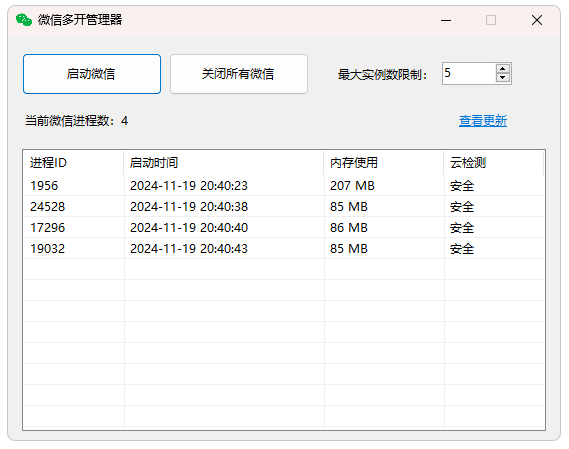Minimize the 微信多开管理器 window
Image resolution: width=569 pixels, height=449 pixels.
click(x=446, y=20)
